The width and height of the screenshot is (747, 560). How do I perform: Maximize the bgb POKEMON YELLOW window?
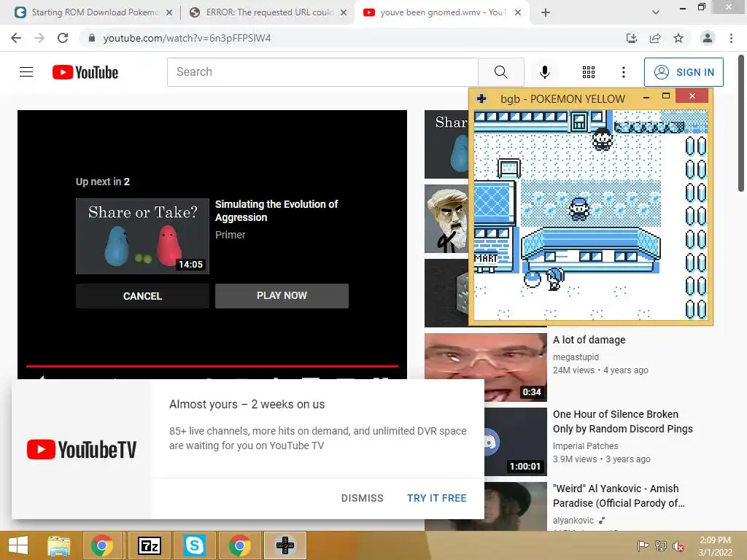666,96
